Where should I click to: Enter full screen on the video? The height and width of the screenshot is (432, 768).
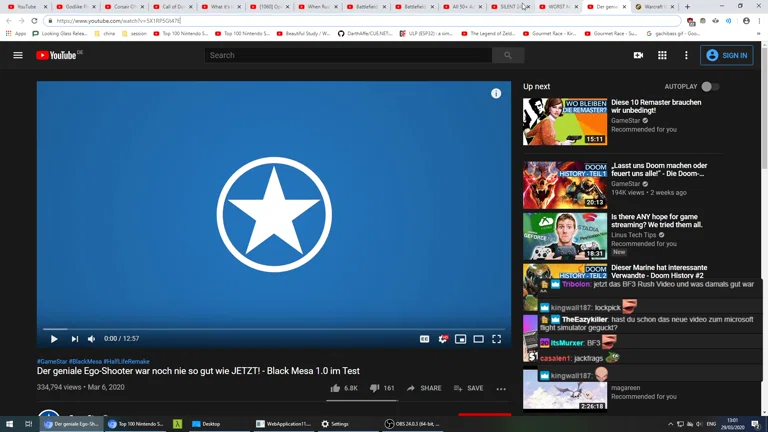[497, 339]
